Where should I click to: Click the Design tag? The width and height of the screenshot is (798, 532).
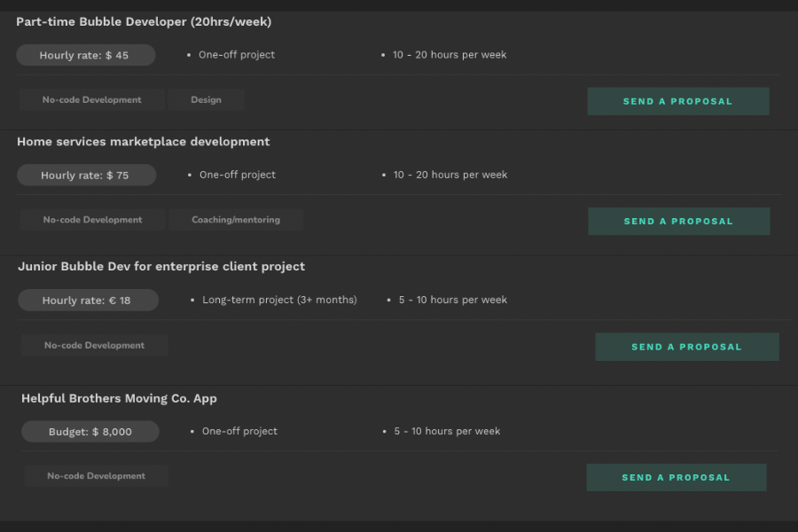(206, 100)
